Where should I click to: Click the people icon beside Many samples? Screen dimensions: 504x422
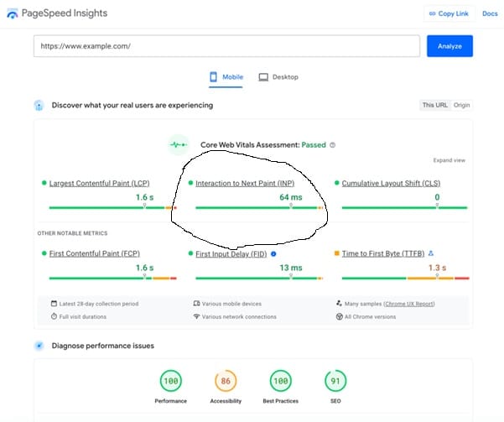pos(339,303)
